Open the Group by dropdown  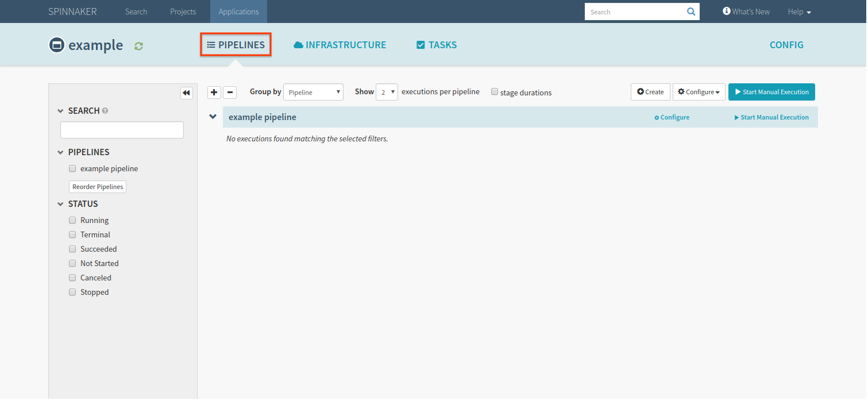tap(313, 91)
